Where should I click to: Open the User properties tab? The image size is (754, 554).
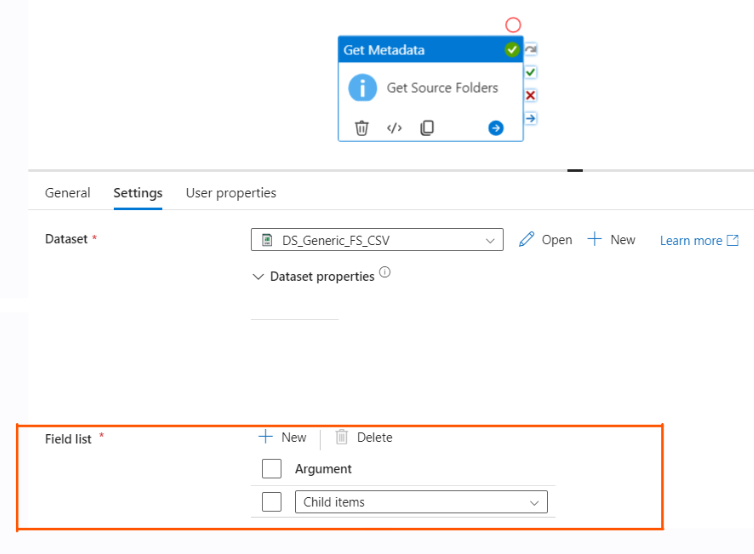[x=231, y=193]
